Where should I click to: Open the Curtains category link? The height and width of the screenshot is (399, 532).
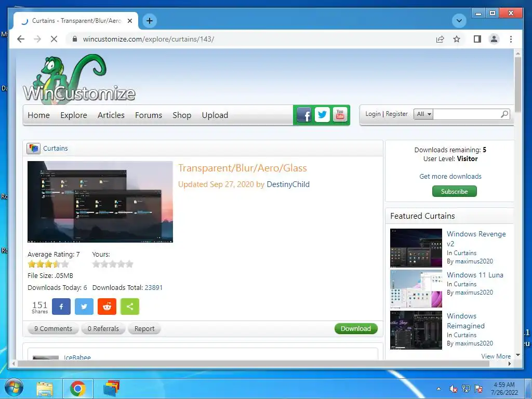tap(55, 148)
